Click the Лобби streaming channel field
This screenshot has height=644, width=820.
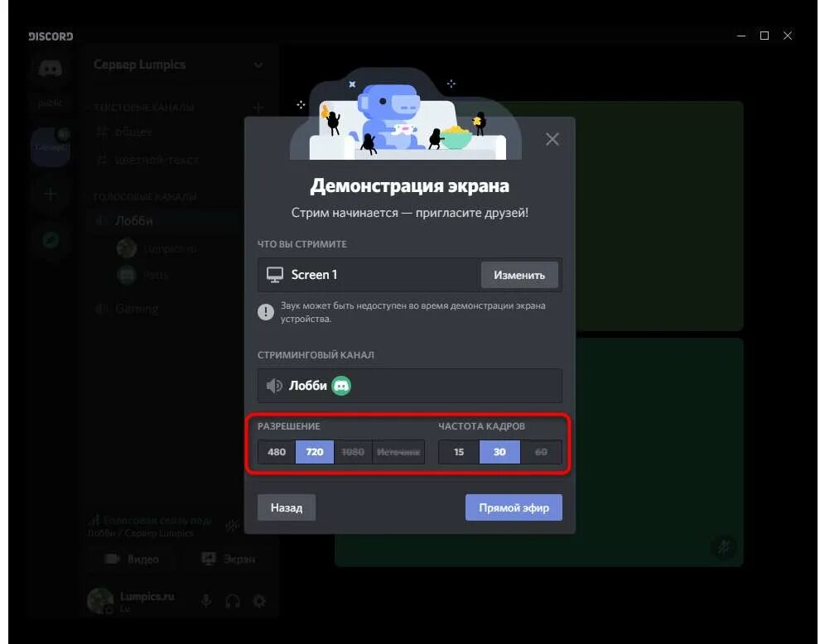click(x=410, y=386)
